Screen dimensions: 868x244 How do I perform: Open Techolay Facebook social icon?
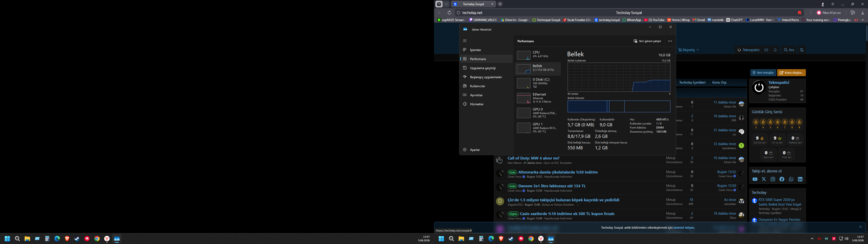pyautogui.click(x=782, y=179)
